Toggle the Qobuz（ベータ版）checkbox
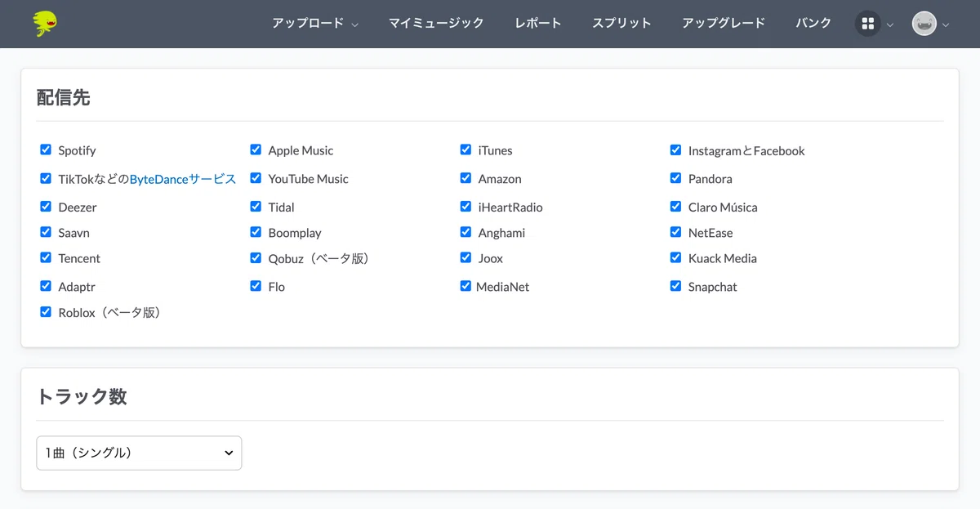Screen dimensions: 980x509 [x=256, y=257]
